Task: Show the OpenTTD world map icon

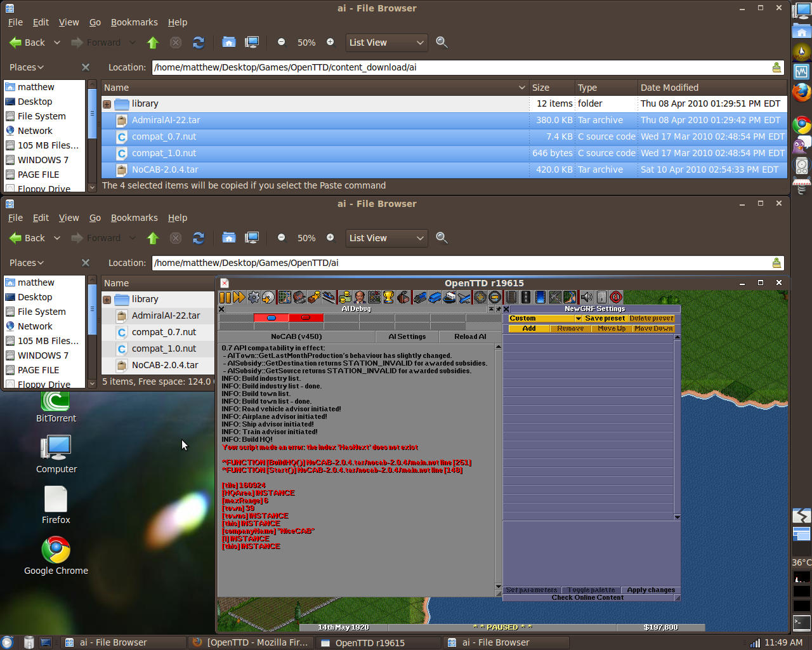Action: pos(284,297)
